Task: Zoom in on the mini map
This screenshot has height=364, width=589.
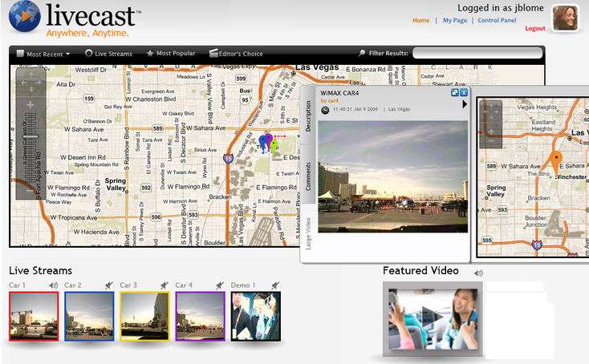Action: 490,131
